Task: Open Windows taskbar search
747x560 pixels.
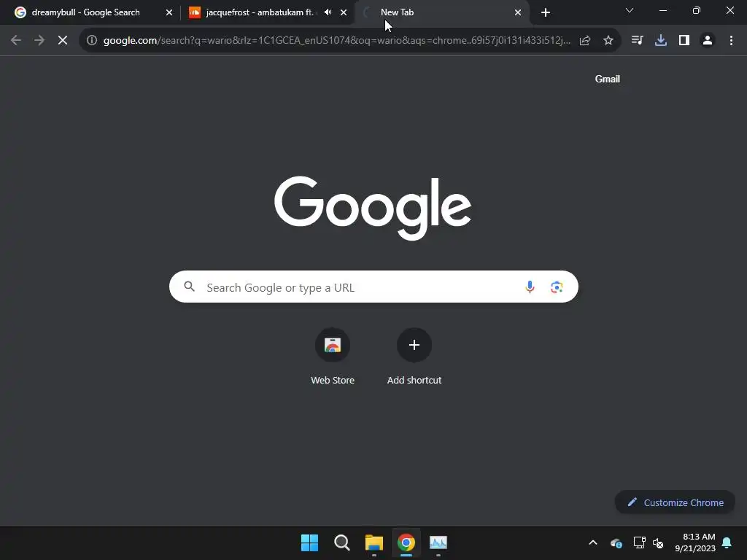Action: (x=341, y=542)
